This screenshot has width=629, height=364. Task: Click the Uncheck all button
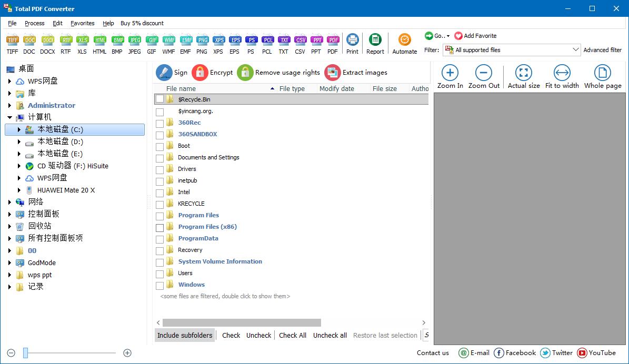click(330, 335)
